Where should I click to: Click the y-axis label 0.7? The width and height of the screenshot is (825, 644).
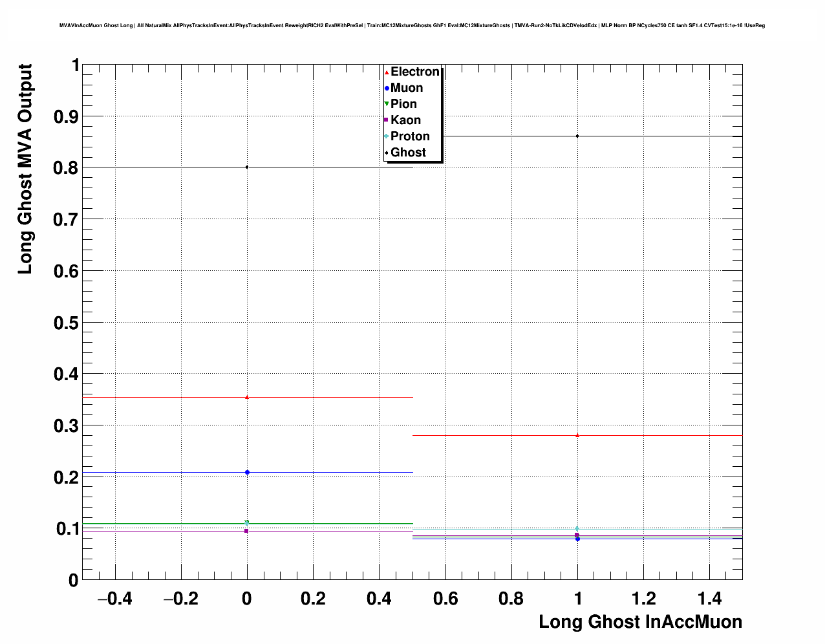[x=65, y=220]
